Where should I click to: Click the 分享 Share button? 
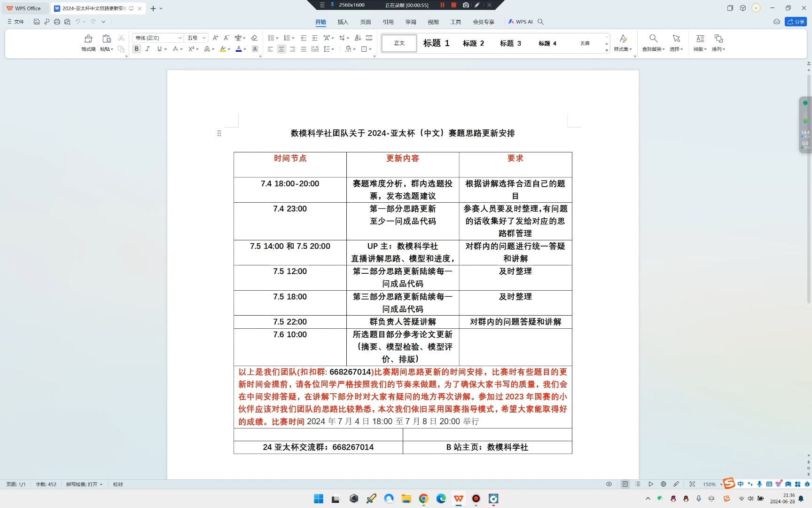[x=796, y=22]
